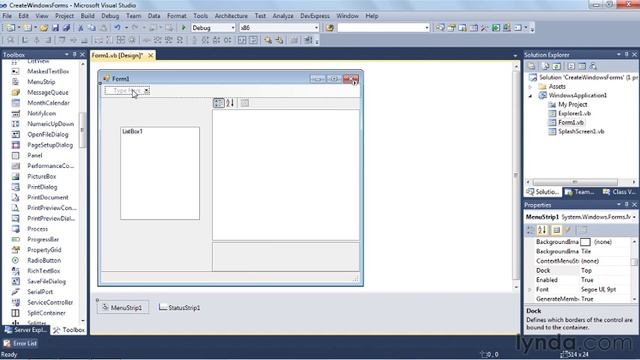This screenshot has height=360, width=640.
Task: Select StatusStrip1 in the component tray
Action: coord(180,307)
